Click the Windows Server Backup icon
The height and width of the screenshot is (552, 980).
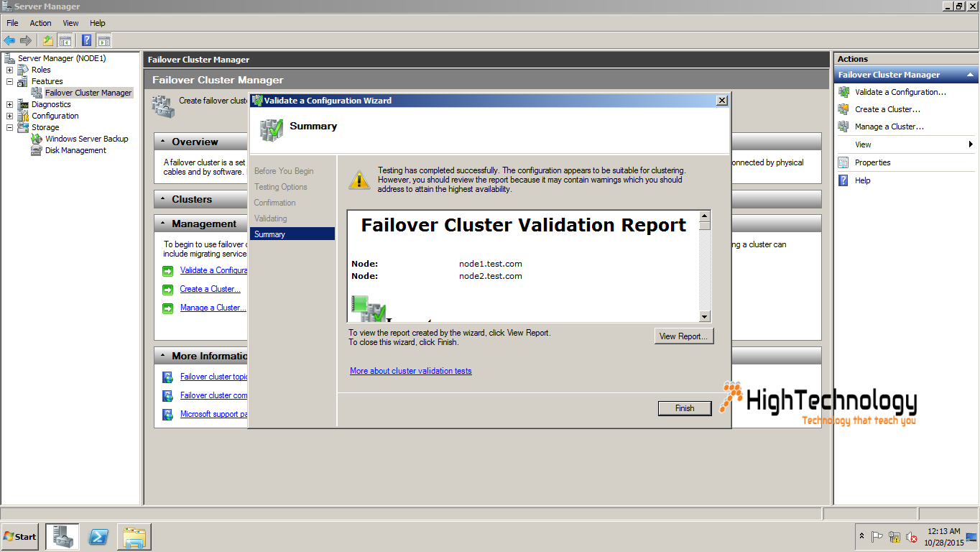click(37, 139)
